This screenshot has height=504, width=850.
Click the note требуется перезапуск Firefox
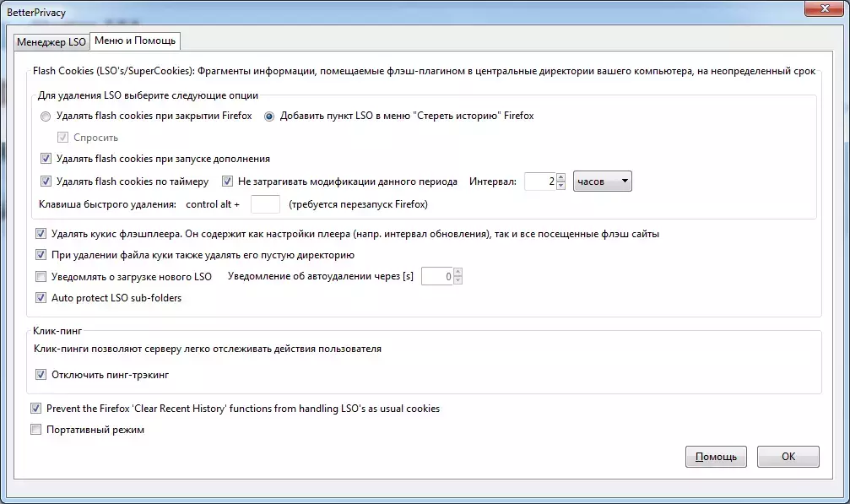point(359,204)
